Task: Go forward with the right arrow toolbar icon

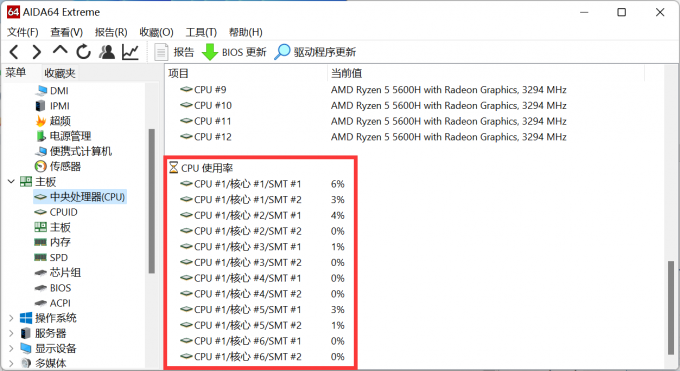Action: [x=37, y=52]
